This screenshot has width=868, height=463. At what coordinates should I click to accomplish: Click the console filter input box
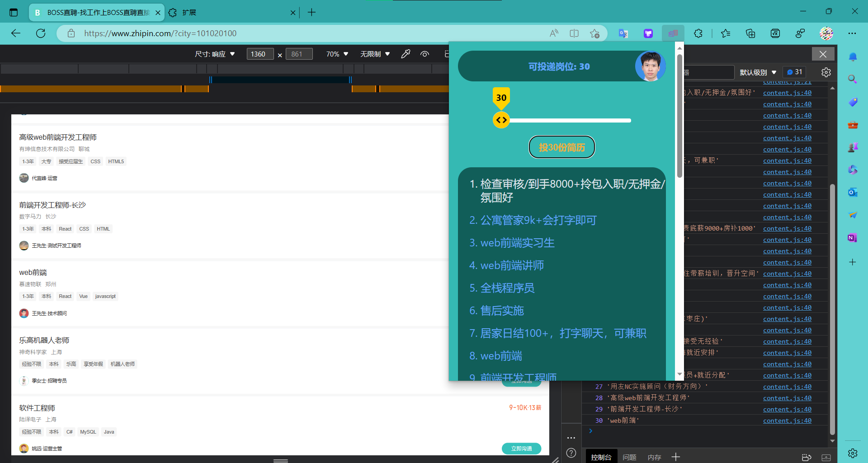[709, 72]
